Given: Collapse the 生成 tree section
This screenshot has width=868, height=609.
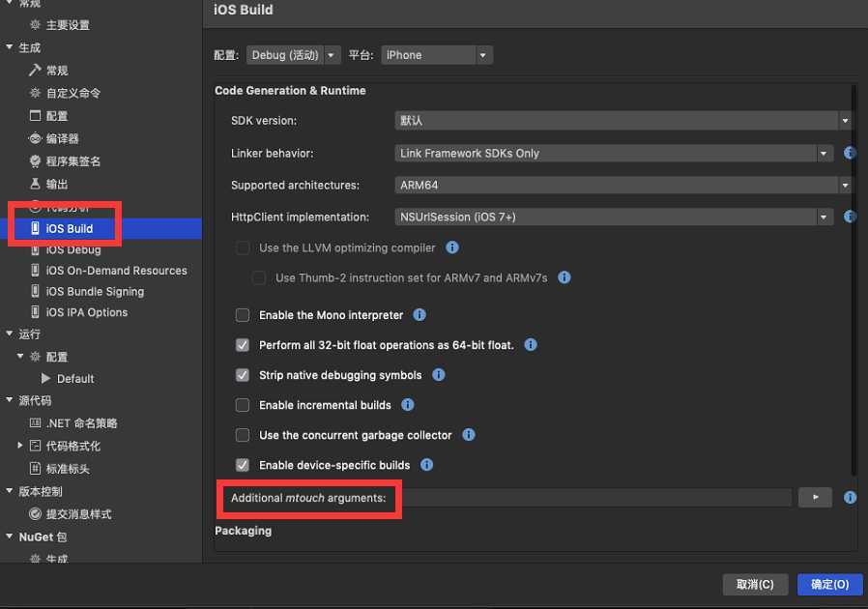Looking at the screenshot, I should (10, 47).
